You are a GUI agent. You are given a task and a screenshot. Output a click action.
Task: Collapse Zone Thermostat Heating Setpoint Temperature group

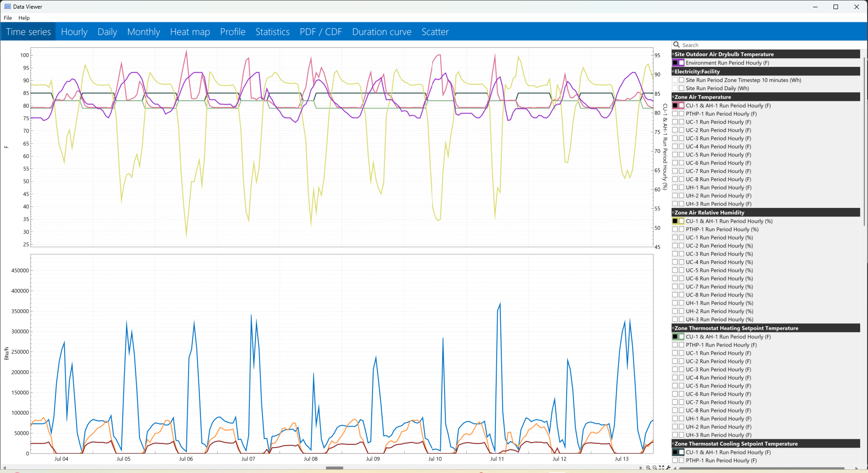673,328
